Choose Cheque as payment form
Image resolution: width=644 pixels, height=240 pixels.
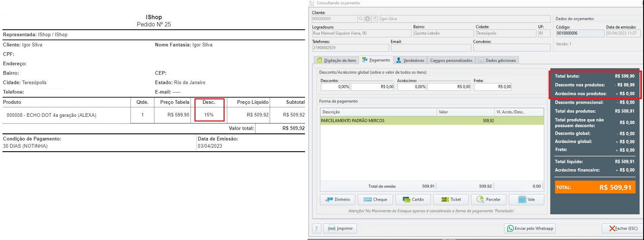click(375, 199)
